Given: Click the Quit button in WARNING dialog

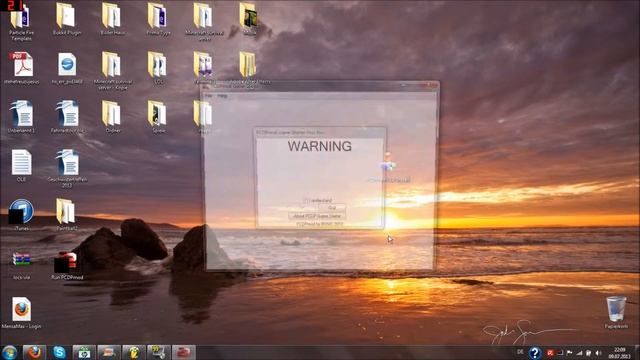Looking at the screenshot, I should (332, 208).
